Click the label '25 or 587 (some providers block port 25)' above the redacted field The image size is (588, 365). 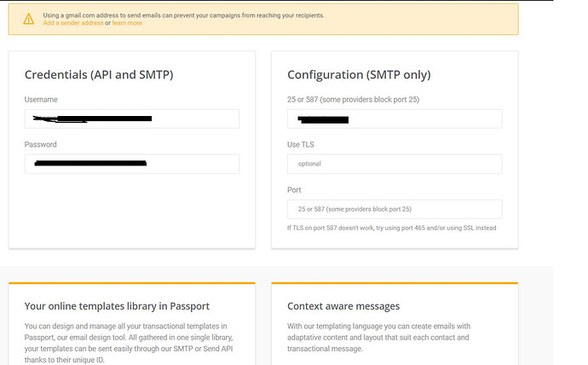pyautogui.click(x=354, y=100)
